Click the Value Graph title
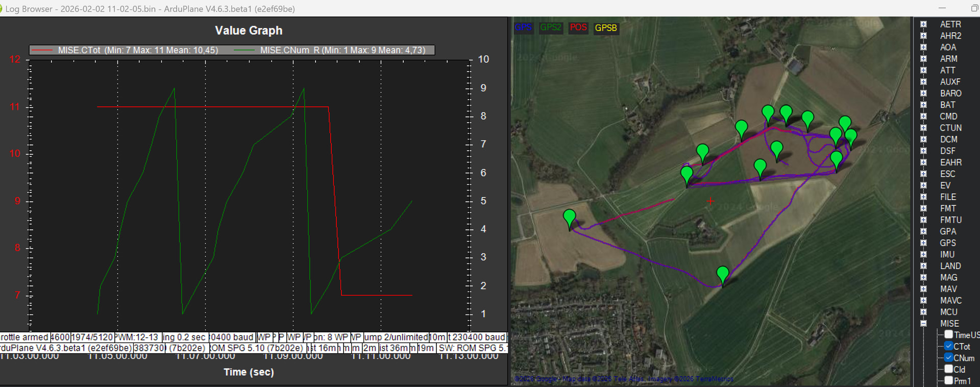 (249, 31)
